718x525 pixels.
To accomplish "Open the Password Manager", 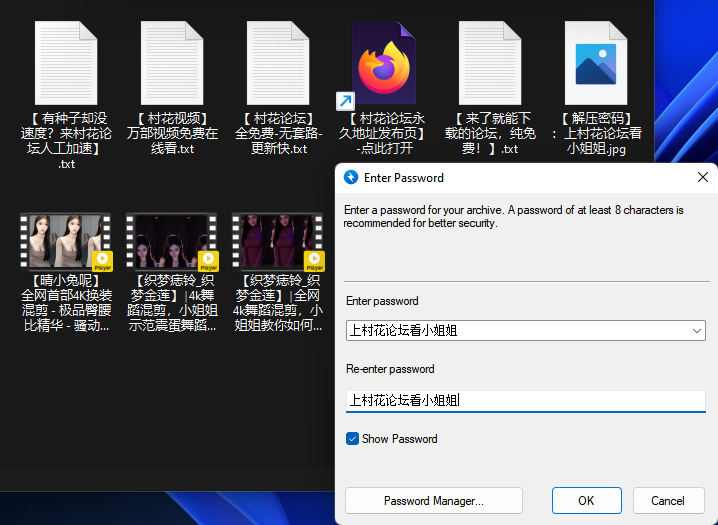I will click(x=433, y=501).
